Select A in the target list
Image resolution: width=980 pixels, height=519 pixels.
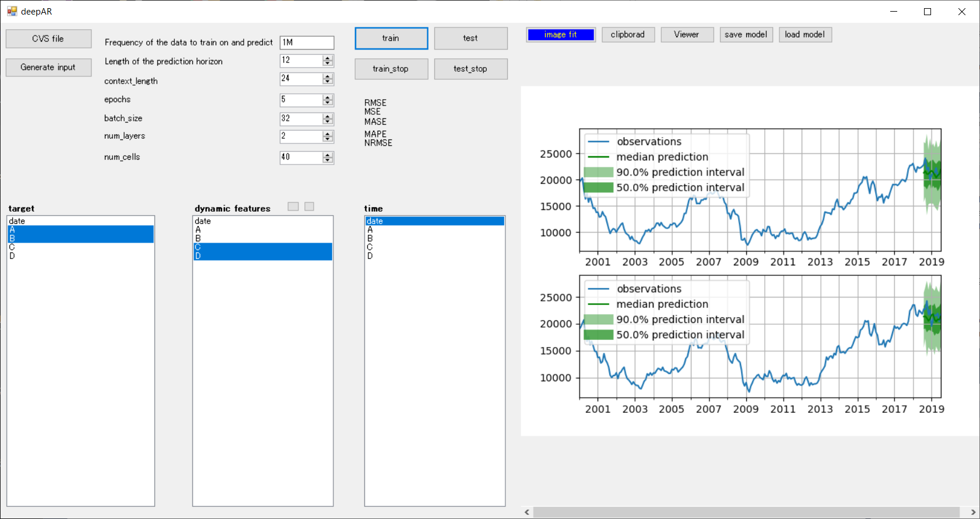(x=80, y=230)
